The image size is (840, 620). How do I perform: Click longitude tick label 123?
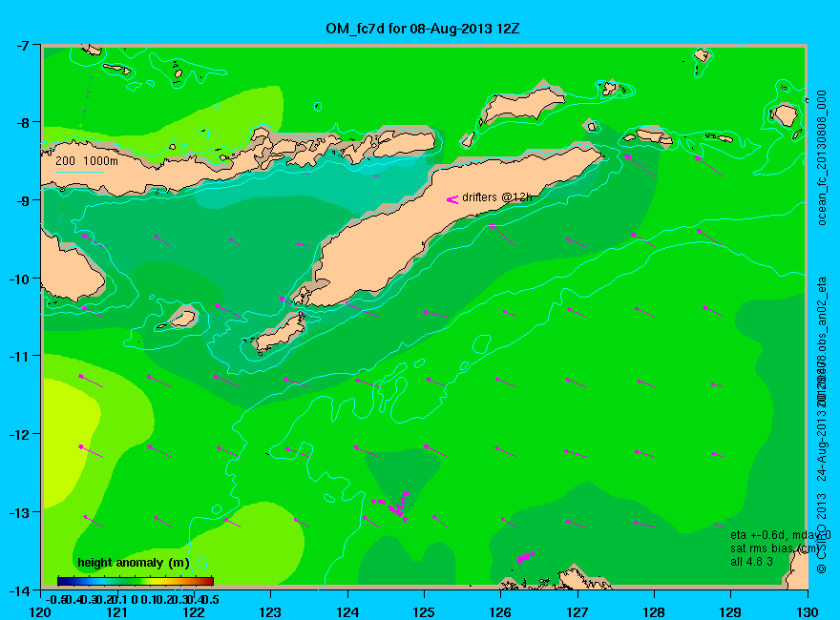click(x=270, y=612)
